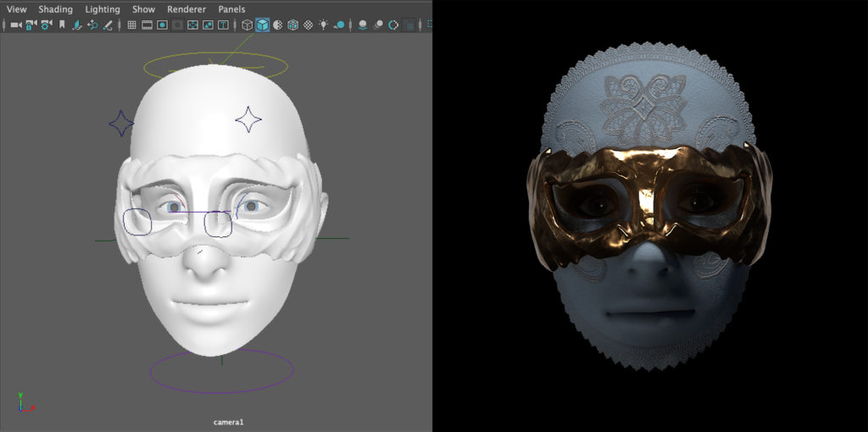
Task: Toggle Screen Space Ambient Occlusion icon
Action: tap(363, 25)
